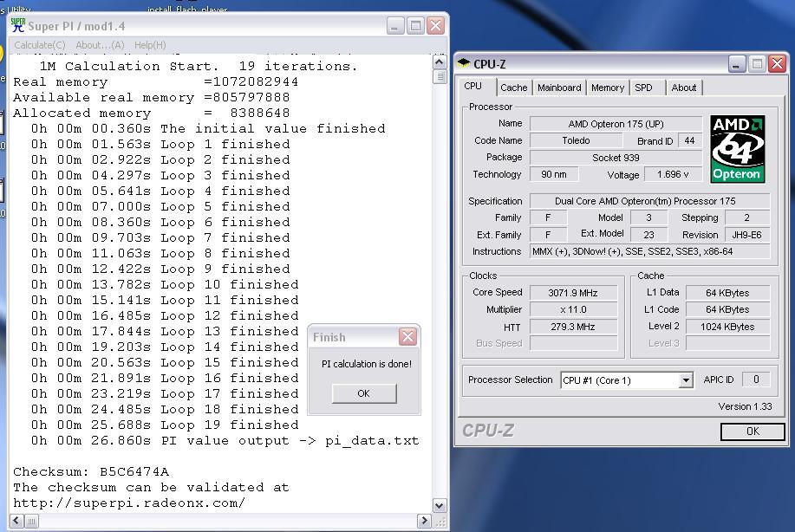
Task: Click the HTT value 279.3 MHz
Action: [573, 327]
